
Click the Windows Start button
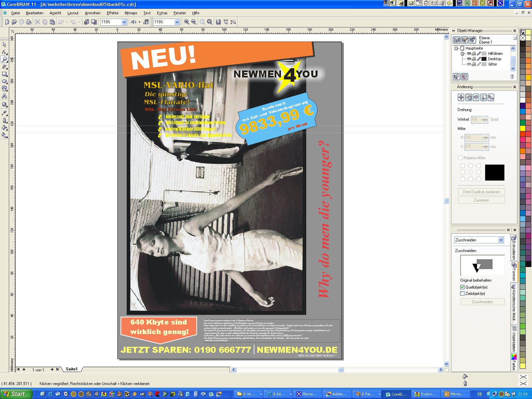16,394
